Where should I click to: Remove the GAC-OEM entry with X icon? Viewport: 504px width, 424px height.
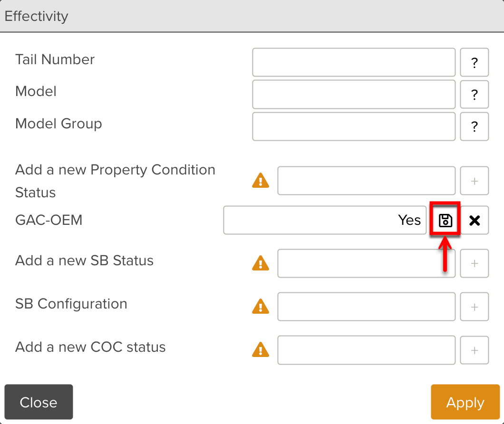coord(475,220)
